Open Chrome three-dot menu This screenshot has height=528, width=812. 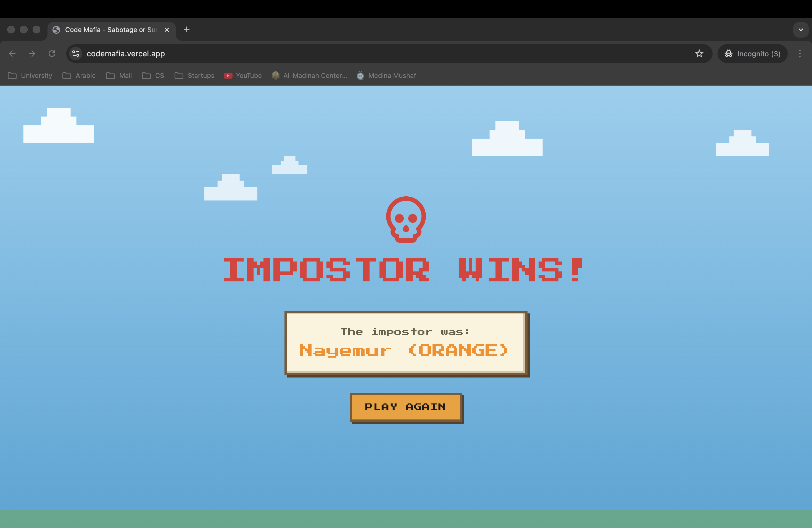[799, 54]
